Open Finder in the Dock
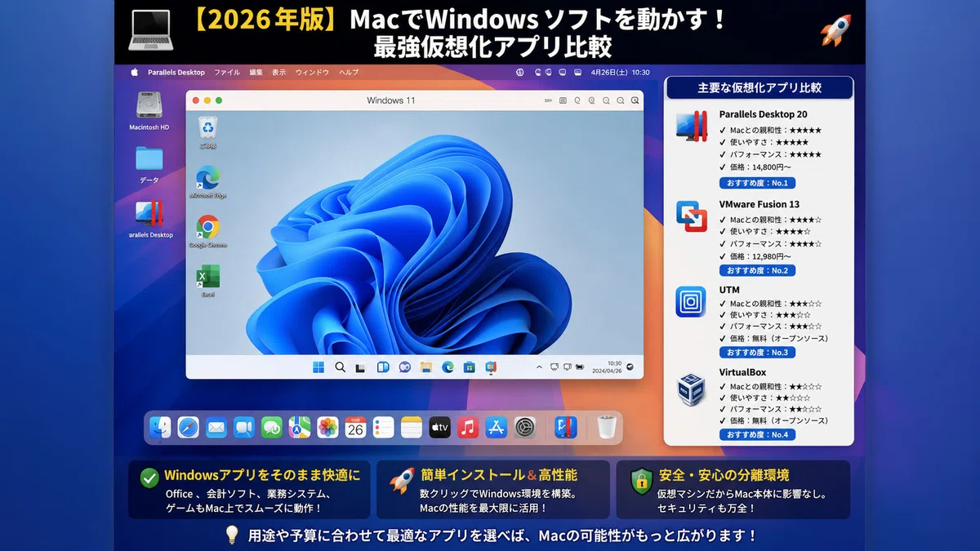This screenshot has width=980, height=551. pyautogui.click(x=160, y=427)
